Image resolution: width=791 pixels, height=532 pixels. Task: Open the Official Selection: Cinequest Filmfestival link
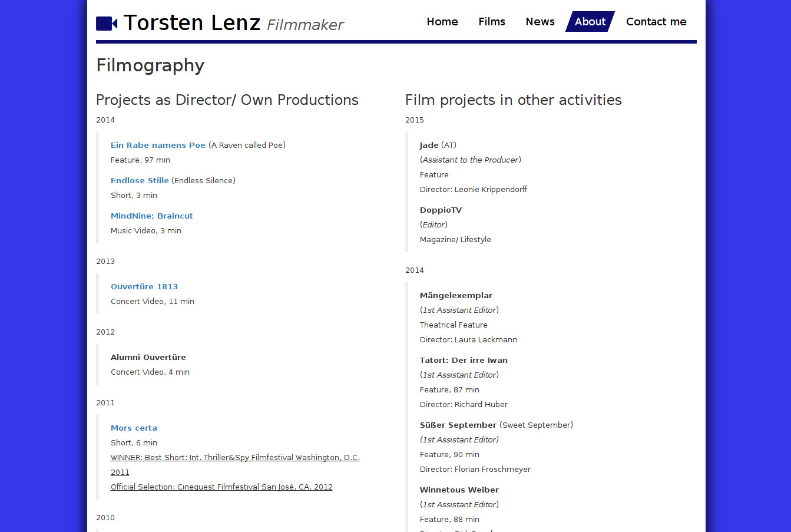pos(221,487)
